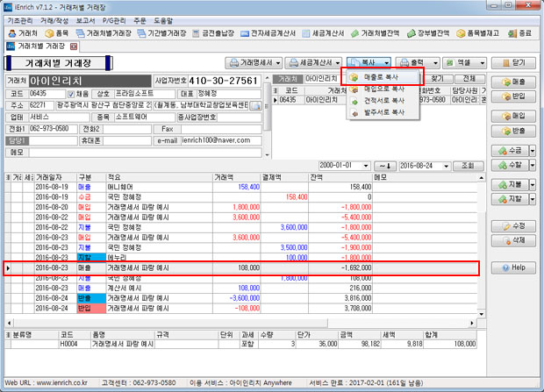Click the 조회 search button
Viewport: 544px width, 392px height.
click(468, 165)
